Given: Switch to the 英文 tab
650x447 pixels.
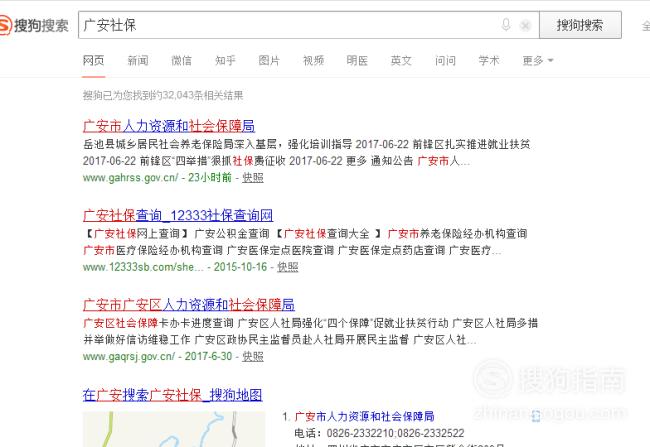Looking at the screenshot, I should pos(401,61).
